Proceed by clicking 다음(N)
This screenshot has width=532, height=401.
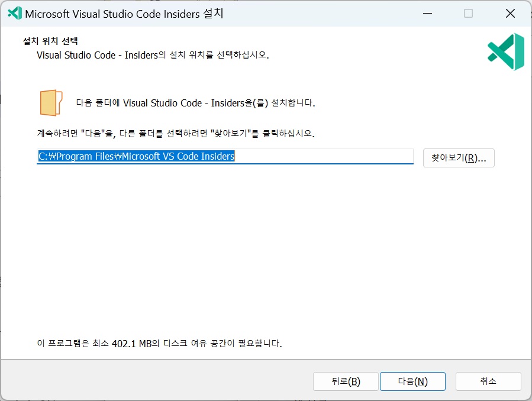[x=412, y=381]
